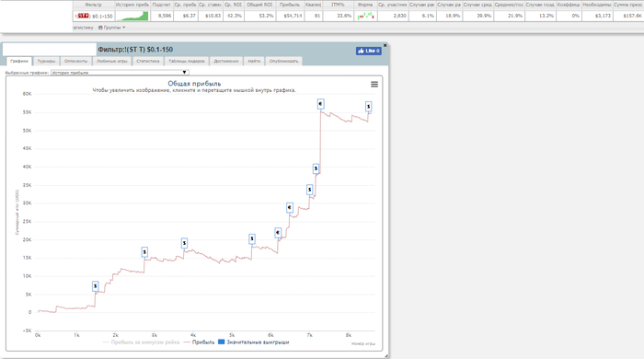This screenshot has width=644, height=359.
Task: Sort by the Общий ROI column header
Action: pyautogui.click(x=259, y=5)
